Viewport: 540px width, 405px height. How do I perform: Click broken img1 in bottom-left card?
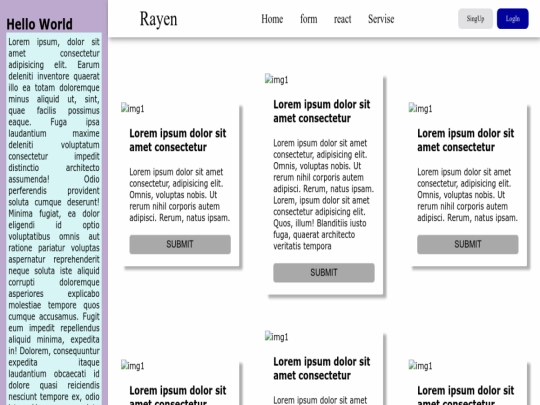(133, 365)
